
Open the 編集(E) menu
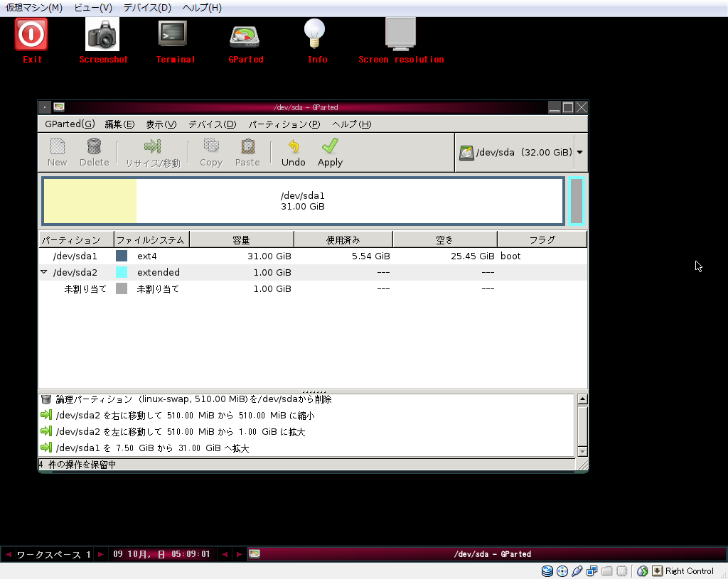pyautogui.click(x=119, y=124)
